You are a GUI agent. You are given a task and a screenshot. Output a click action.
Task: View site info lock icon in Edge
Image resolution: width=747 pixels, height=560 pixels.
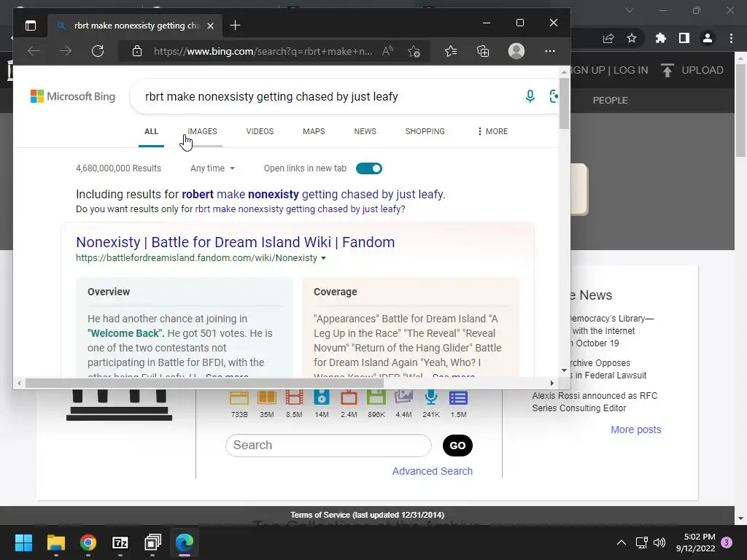137,51
